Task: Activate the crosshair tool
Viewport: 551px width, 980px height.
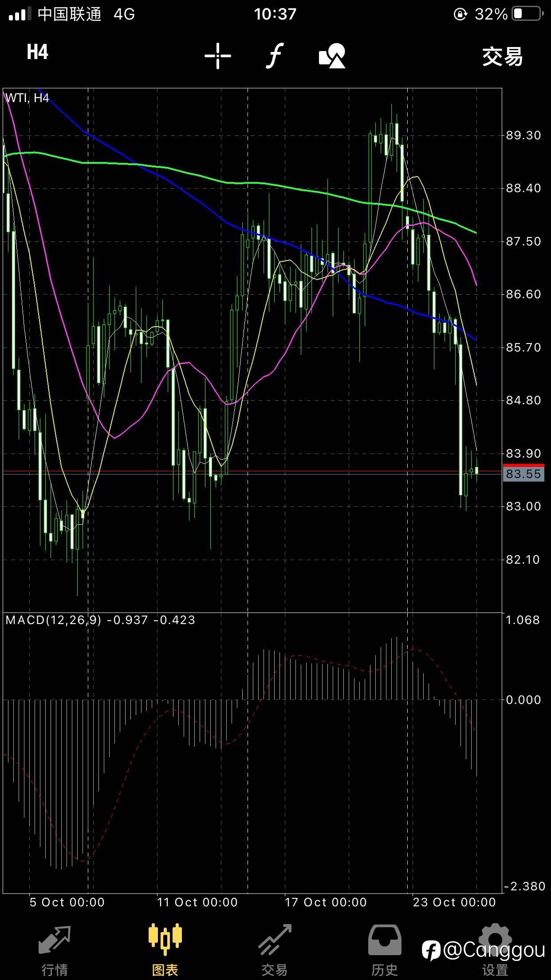Action: coord(218,56)
